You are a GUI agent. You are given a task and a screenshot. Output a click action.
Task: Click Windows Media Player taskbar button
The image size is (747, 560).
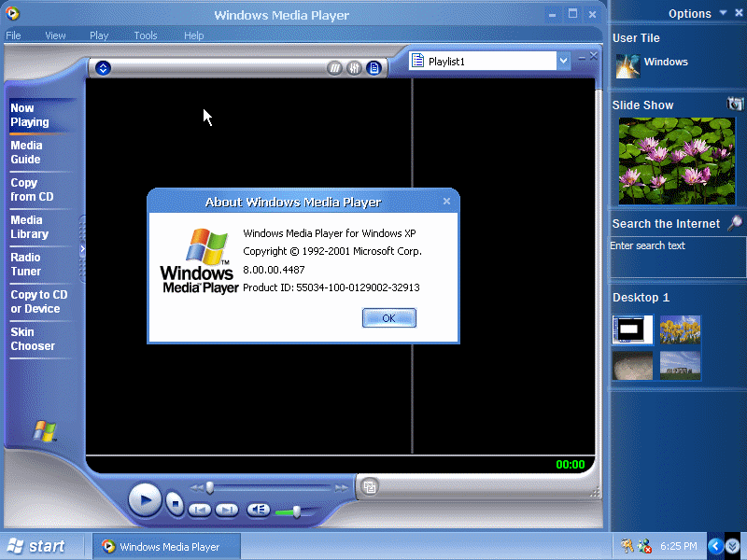click(167, 547)
